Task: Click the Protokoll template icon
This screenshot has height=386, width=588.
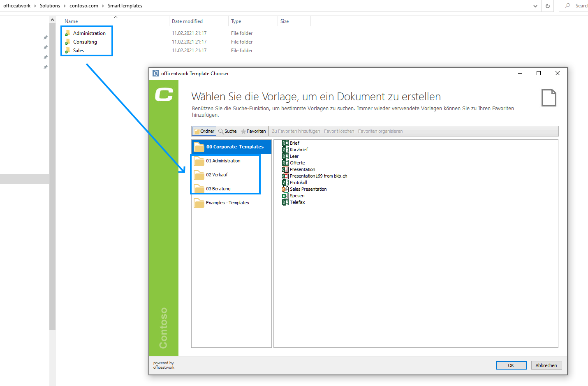Action: (285, 183)
